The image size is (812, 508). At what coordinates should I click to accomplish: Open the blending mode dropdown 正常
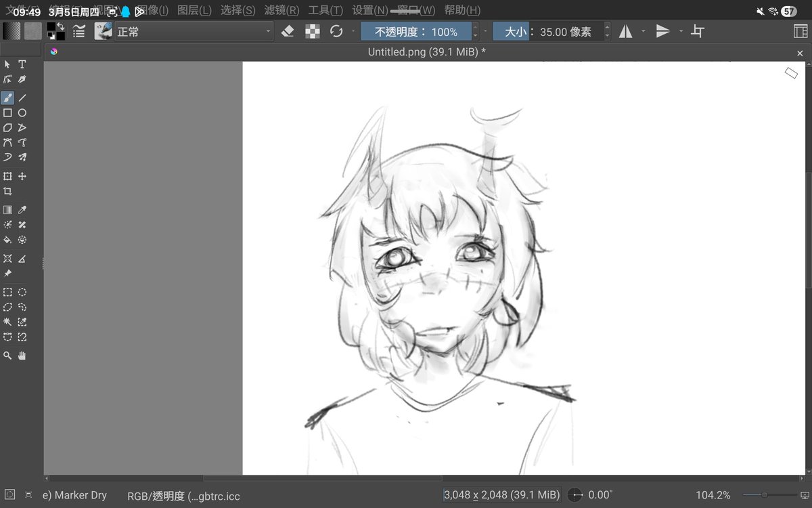[x=194, y=31]
